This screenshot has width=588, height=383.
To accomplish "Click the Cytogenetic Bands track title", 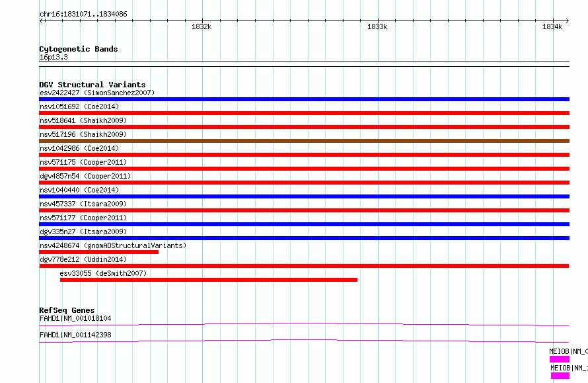I will [79, 49].
